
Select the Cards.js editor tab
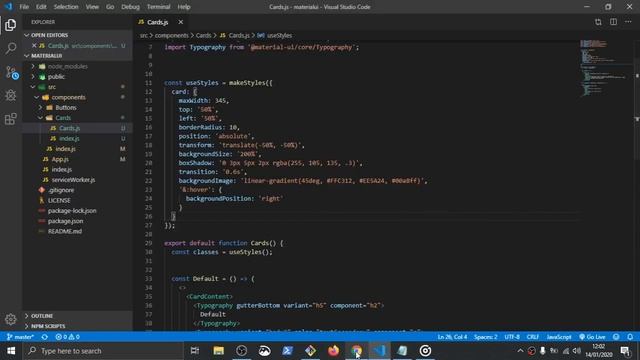click(157, 22)
